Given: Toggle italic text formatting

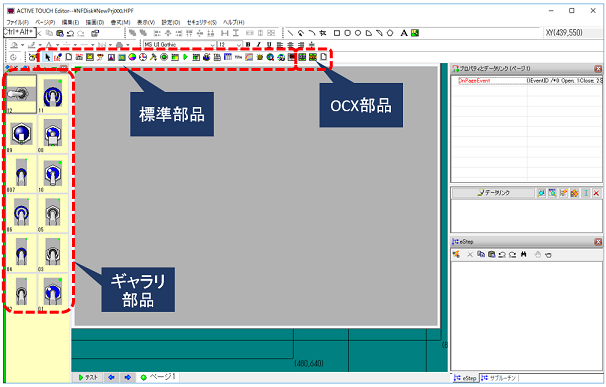Looking at the screenshot, I should tap(259, 45).
